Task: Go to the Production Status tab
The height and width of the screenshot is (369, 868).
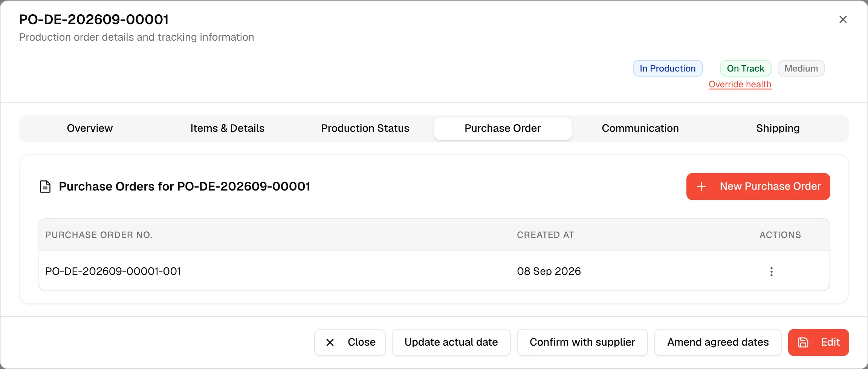Action: click(365, 128)
